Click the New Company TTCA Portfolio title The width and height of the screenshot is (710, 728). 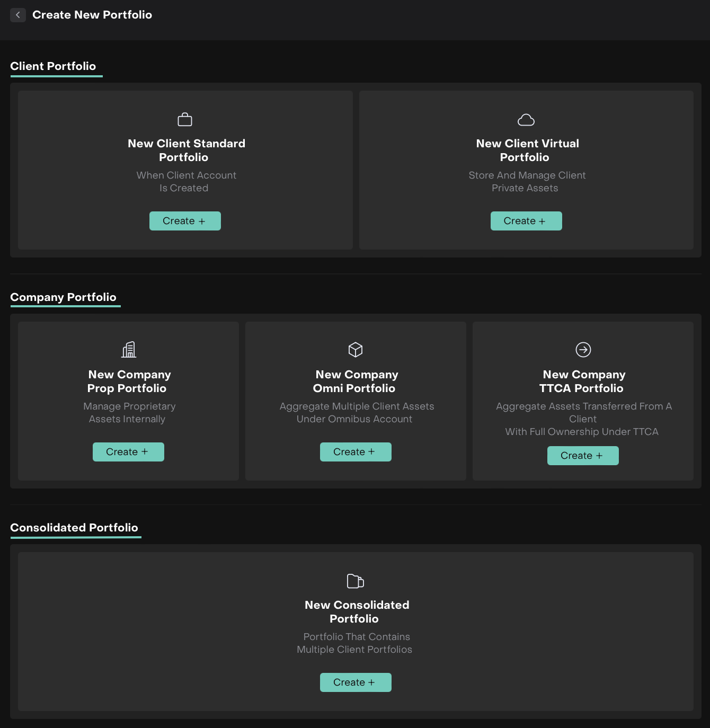coord(583,381)
